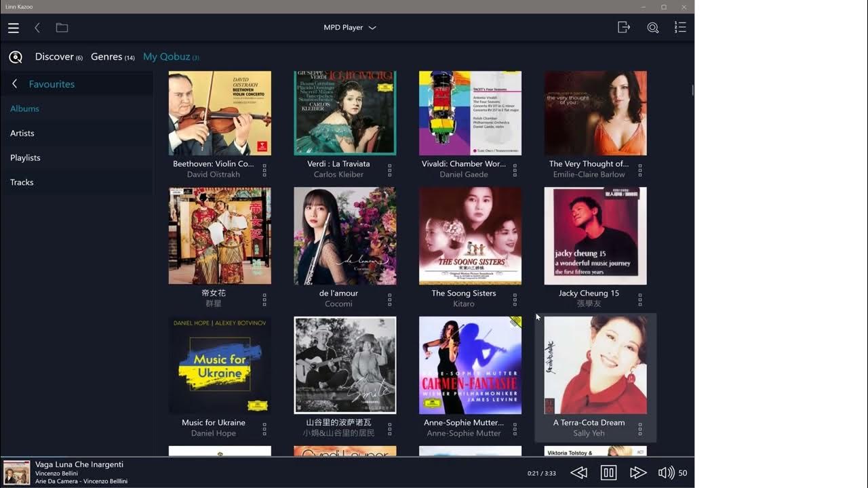Open the Vivaldi Chamber Works album cover
The height and width of the screenshot is (488, 868).
tap(470, 113)
